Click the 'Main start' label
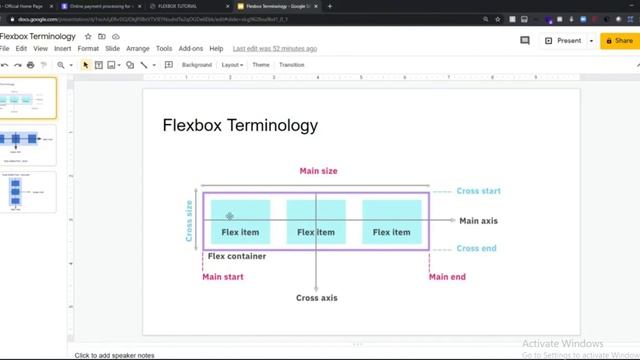The height and width of the screenshot is (360, 640). pos(223,277)
